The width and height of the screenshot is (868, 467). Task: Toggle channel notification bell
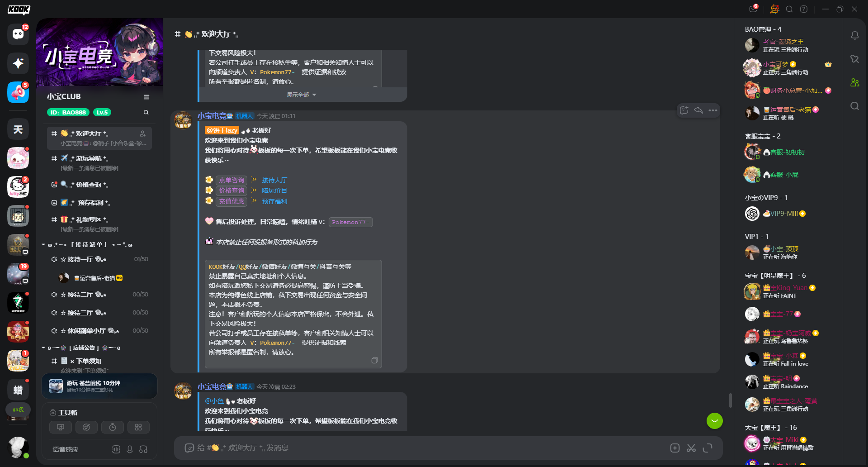tap(854, 35)
